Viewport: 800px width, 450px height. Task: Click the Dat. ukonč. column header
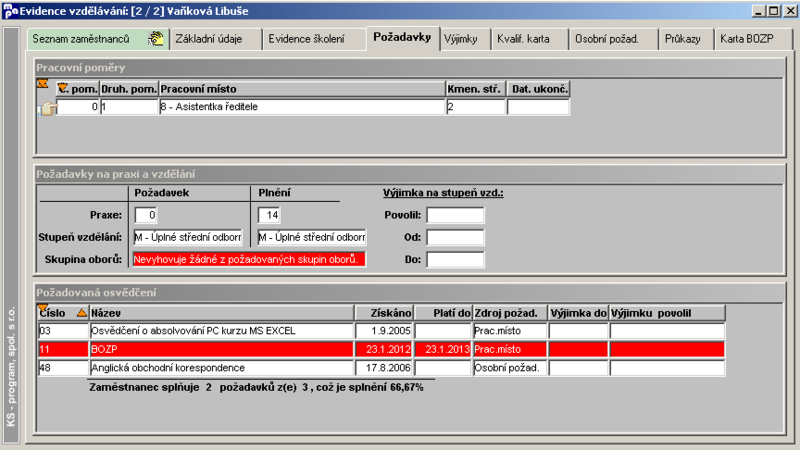coord(538,89)
